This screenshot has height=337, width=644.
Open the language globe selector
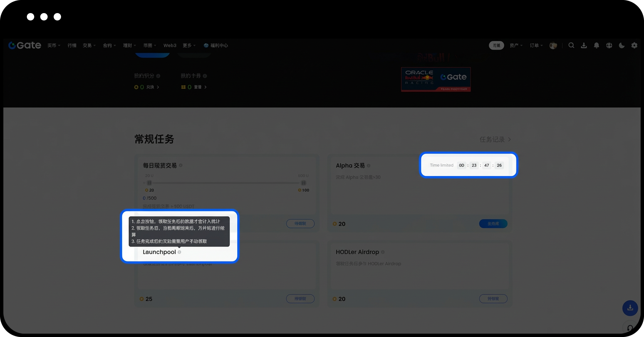point(609,45)
